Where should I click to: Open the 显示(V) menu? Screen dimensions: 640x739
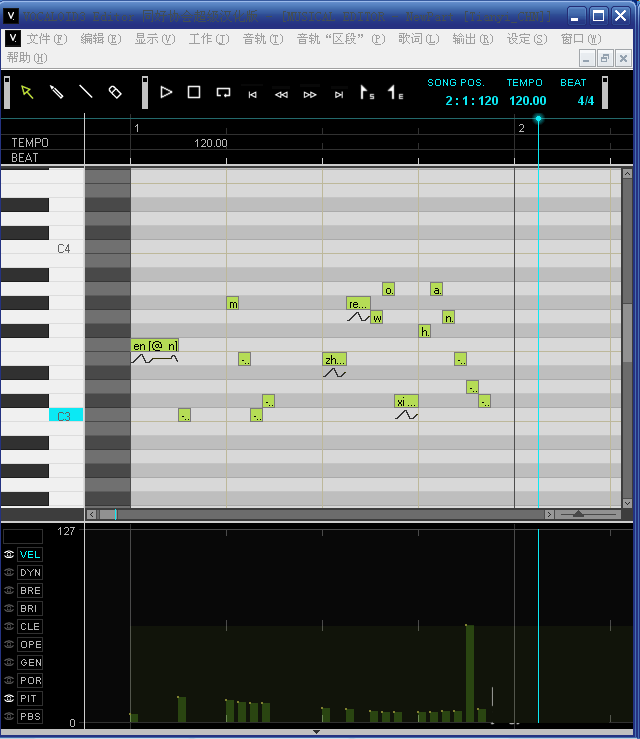pyautogui.click(x=155, y=39)
